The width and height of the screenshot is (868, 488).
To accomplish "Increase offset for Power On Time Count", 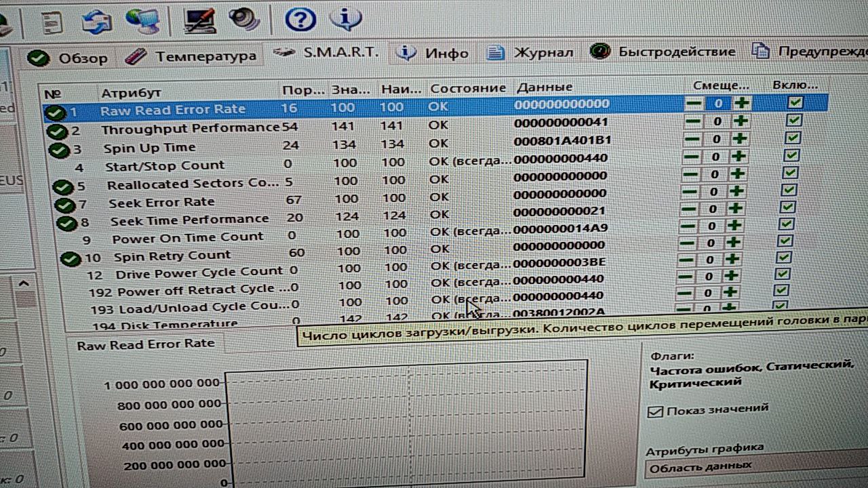I will 734,226.
